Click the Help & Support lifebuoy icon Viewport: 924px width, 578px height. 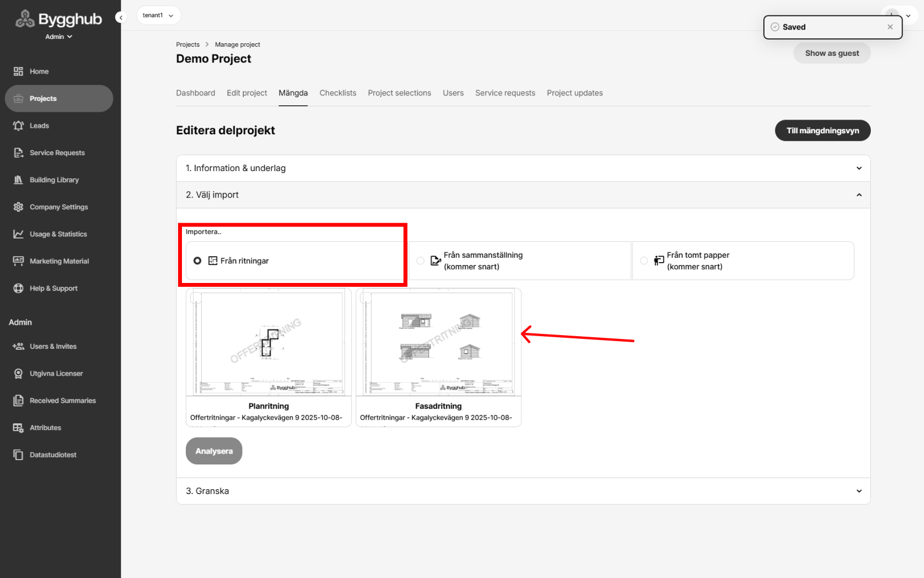(x=19, y=288)
